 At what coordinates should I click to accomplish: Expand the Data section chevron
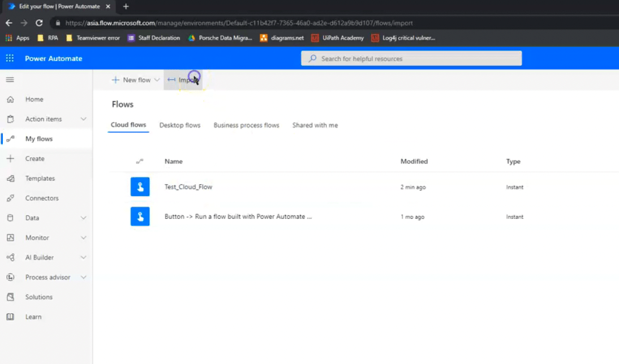pyautogui.click(x=83, y=218)
